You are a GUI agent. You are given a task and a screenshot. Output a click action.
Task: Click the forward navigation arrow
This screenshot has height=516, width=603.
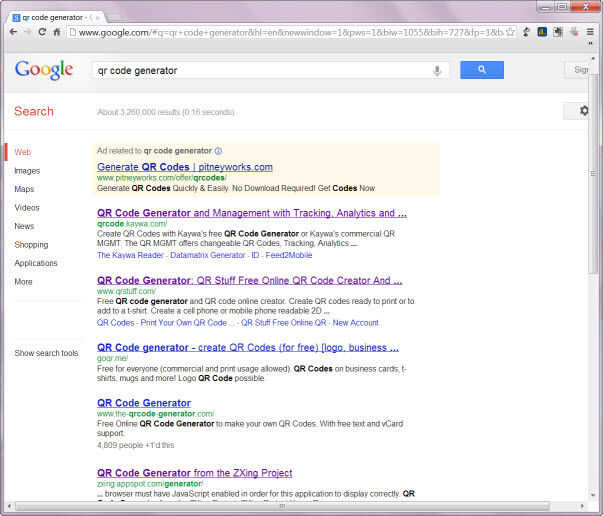pyautogui.click(x=28, y=32)
